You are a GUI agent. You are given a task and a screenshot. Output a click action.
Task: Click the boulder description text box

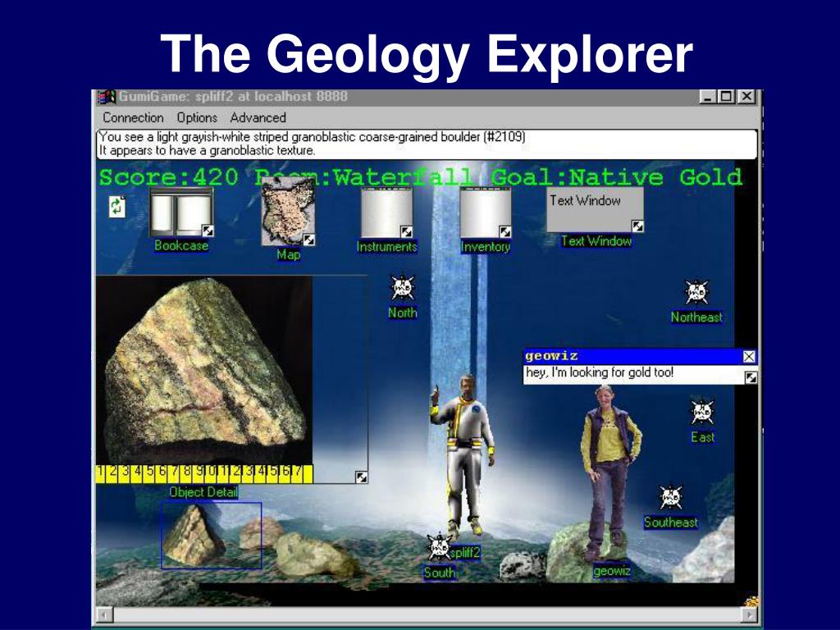pos(427,144)
